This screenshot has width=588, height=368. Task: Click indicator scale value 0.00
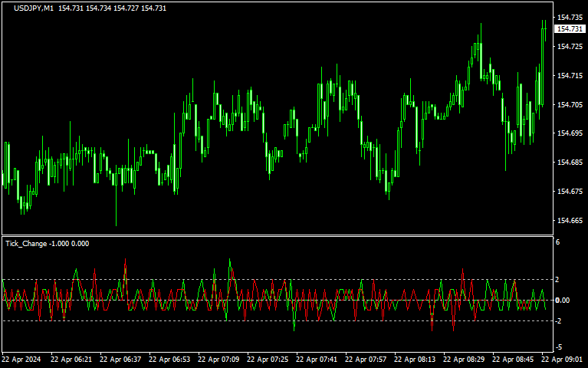[x=563, y=300]
